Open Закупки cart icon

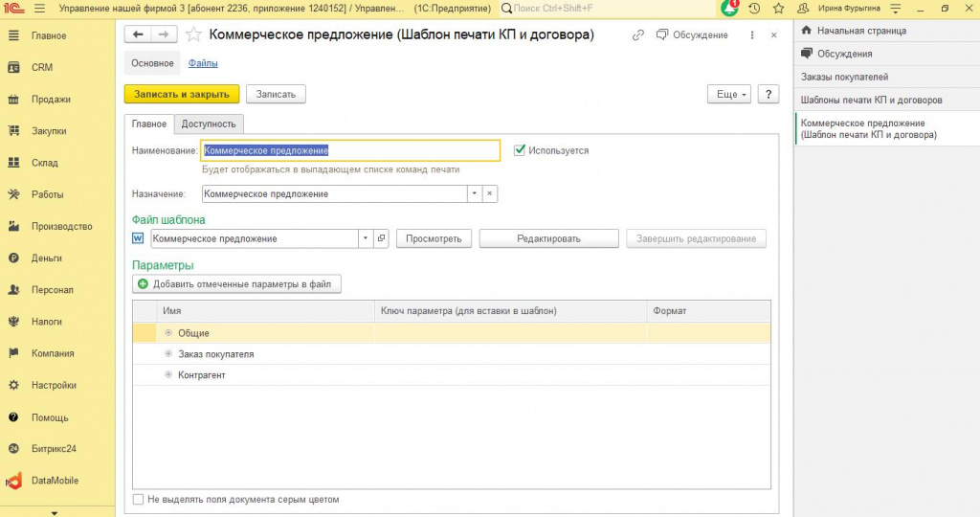13,130
